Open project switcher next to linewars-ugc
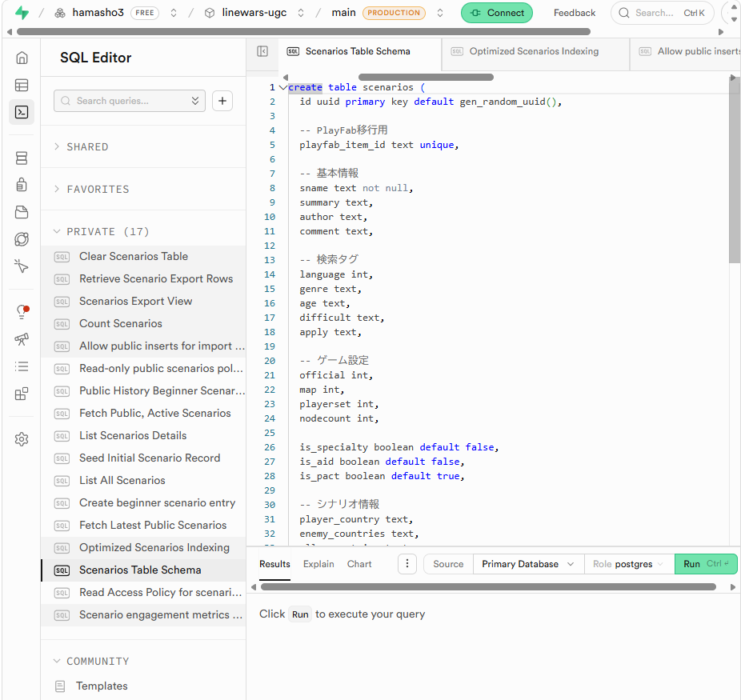Image resolution: width=741 pixels, height=700 pixels. coord(301,13)
